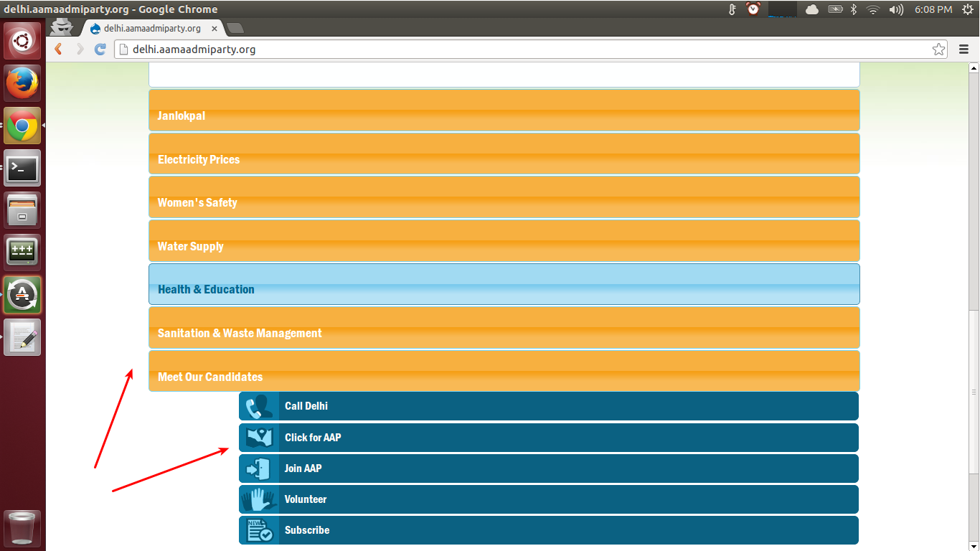Launch Firefox from the dock
980x551 pixels.
click(23, 83)
